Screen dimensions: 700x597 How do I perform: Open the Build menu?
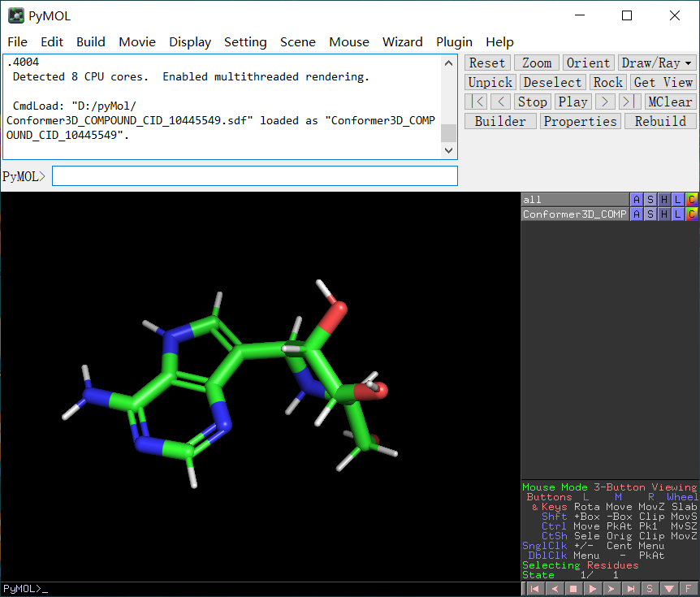point(91,42)
